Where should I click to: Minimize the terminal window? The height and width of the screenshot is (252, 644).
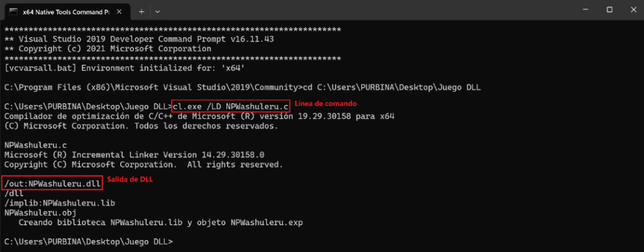(582, 10)
